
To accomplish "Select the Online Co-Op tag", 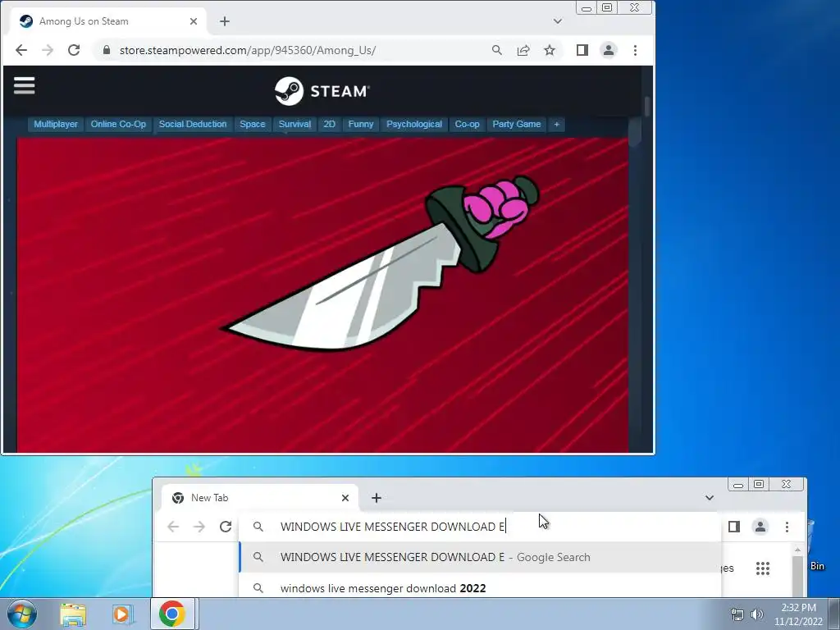I will click(x=118, y=125).
